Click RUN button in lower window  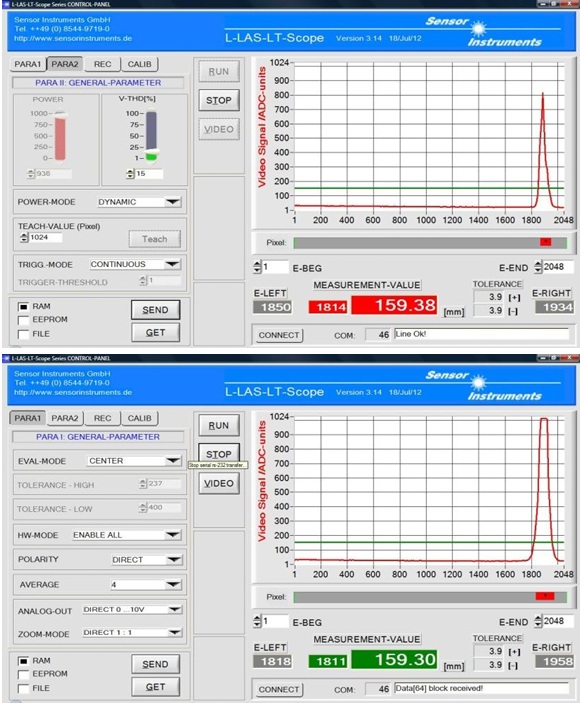coord(219,426)
